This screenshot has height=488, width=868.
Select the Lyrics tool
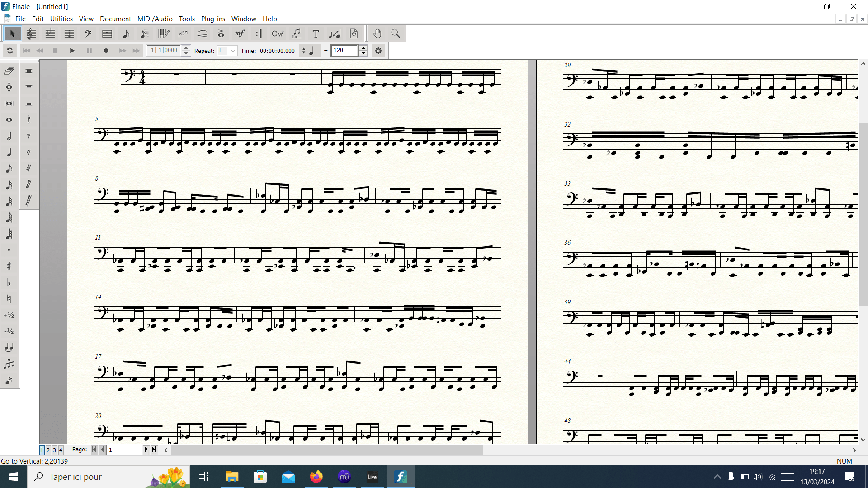pyautogui.click(x=297, y=33)
